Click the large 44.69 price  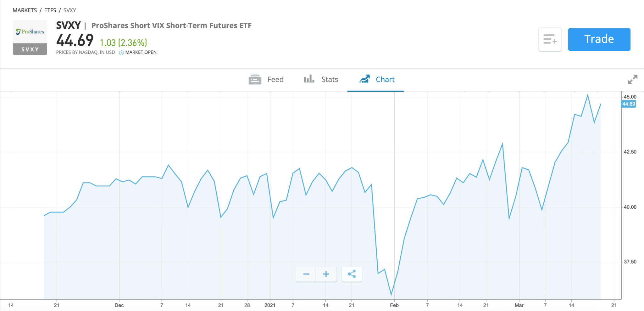pos(75,40)
